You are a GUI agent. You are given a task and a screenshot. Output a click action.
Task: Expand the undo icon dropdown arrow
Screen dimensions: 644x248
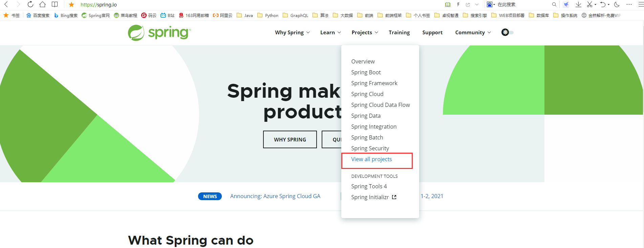(x=608, y=5)
